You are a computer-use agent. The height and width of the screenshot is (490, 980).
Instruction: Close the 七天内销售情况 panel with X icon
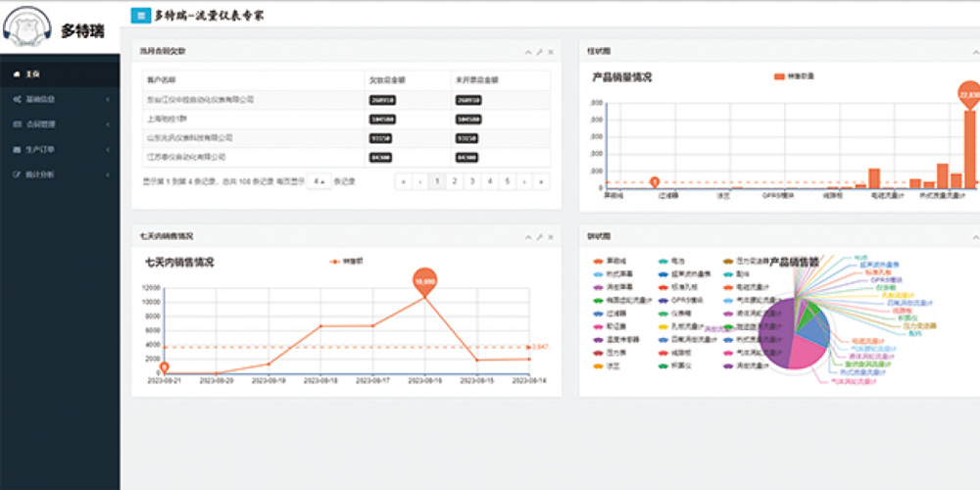click(551, 237)
